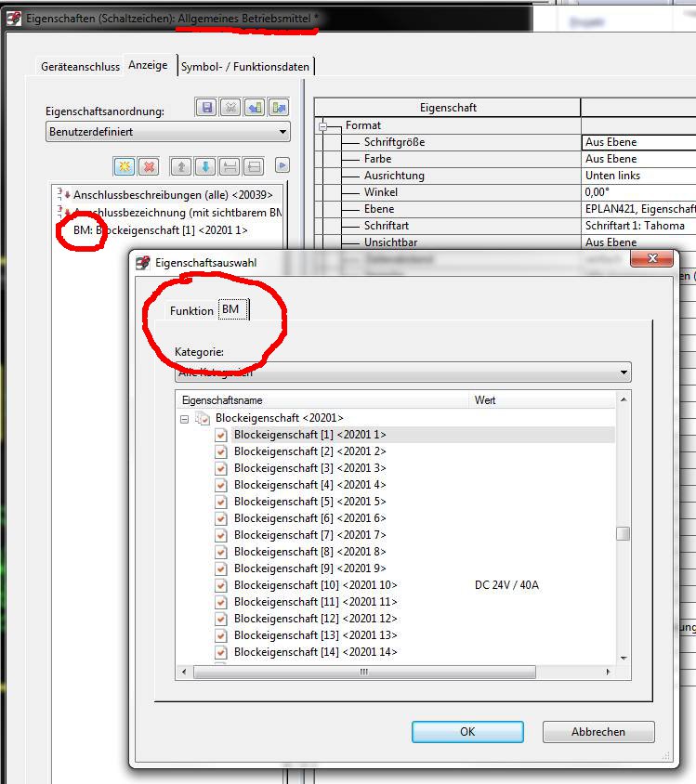Select row Blockeigenschaft [11] <20201 11>
Screen dimensions: 696x784
[x=316, y=602]
